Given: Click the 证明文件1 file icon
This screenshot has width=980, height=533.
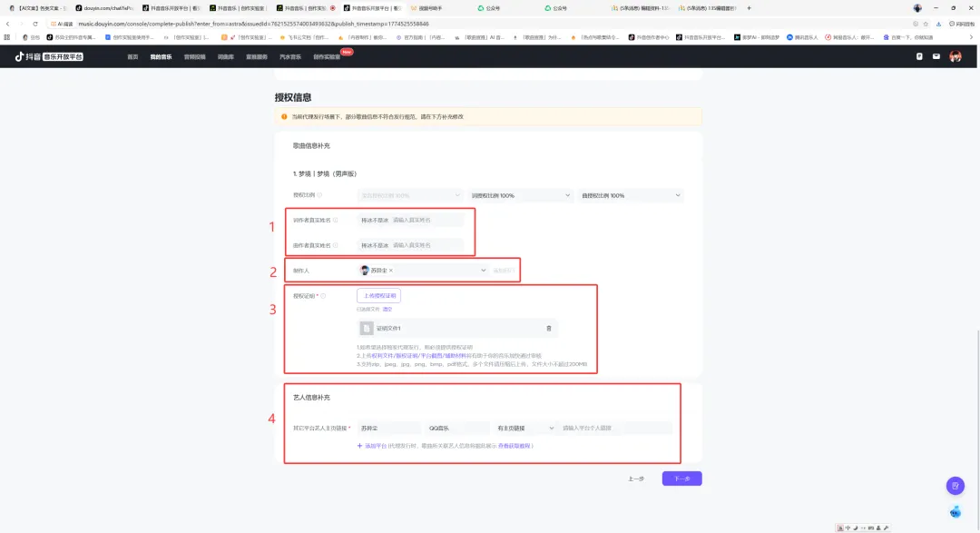Looking at the screenshot, I should pos(367,328).
